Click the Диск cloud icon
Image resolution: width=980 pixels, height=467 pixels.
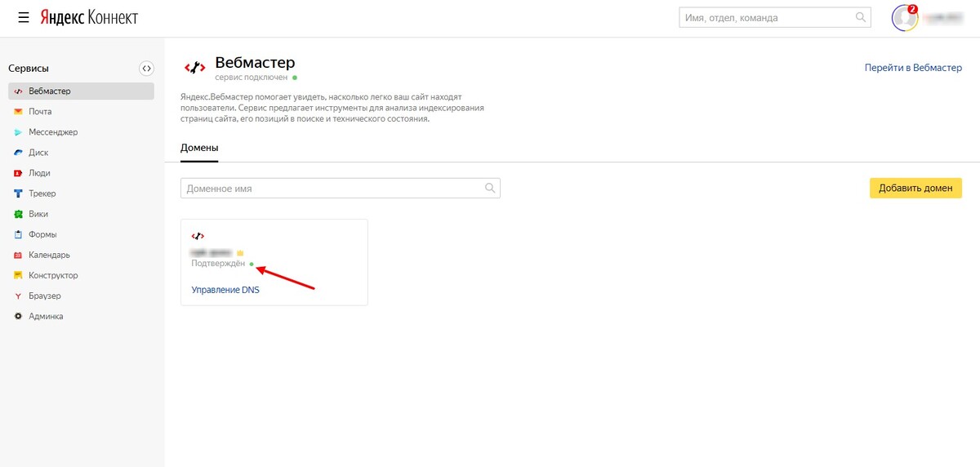[18, 152]
